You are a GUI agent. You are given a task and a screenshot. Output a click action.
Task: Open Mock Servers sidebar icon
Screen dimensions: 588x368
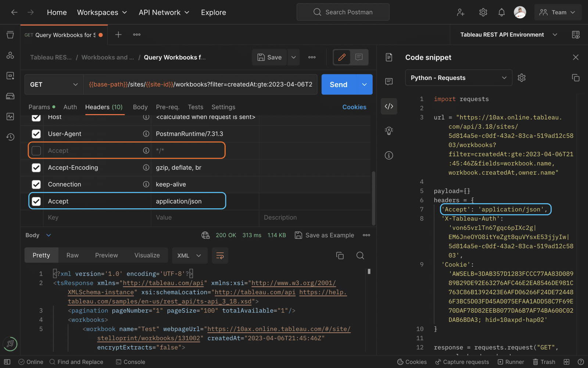[10, 96]
